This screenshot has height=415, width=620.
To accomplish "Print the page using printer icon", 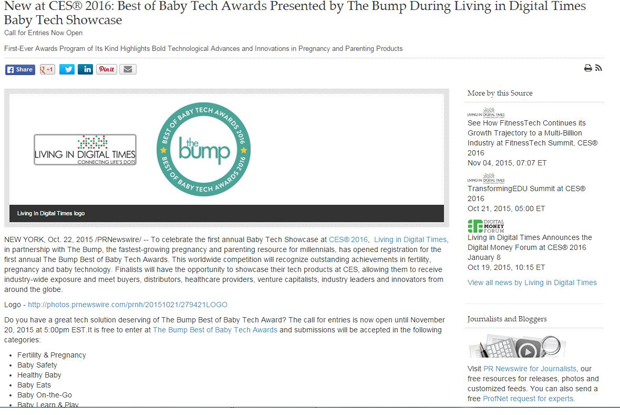I will click(588, 68).
